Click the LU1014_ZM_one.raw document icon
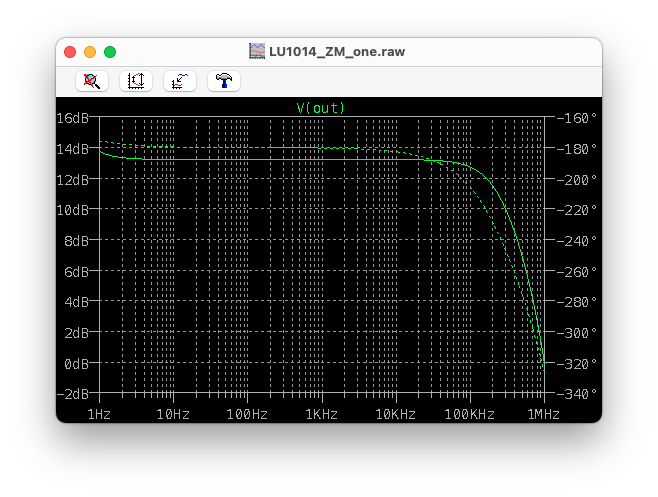Viewport: 658px width, 497px height. click(x=257, y=51)
